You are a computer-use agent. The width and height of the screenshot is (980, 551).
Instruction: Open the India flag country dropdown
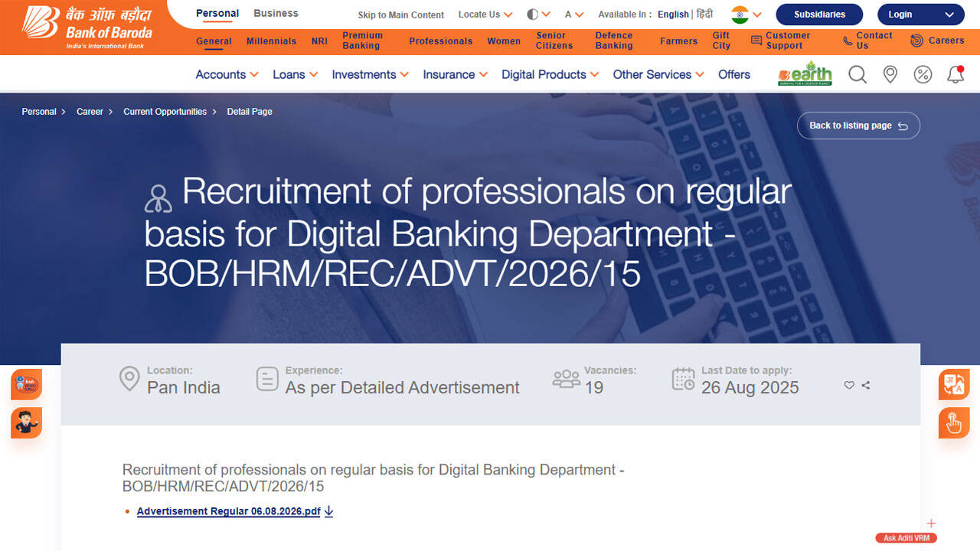point(746,15)
